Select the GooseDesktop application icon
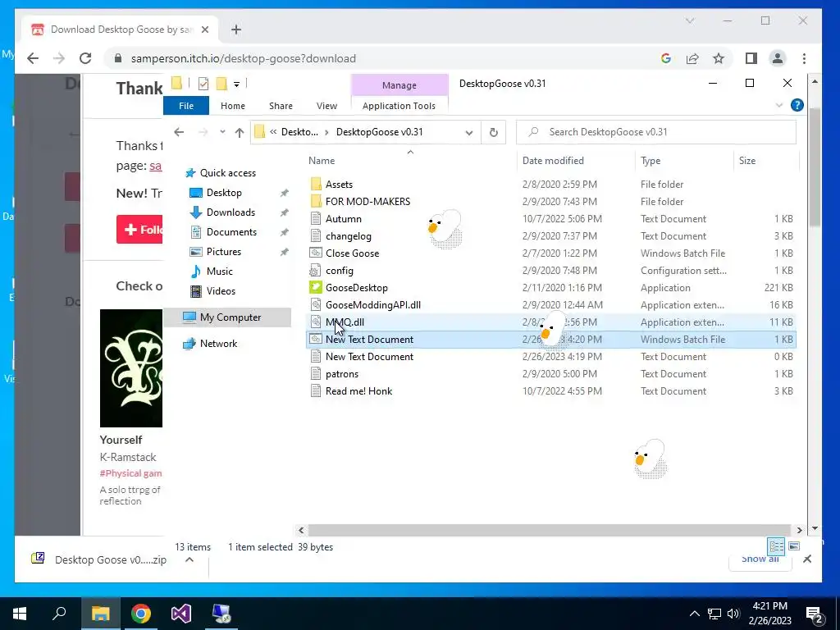The image size is (840, 630). tap(316, 287)
